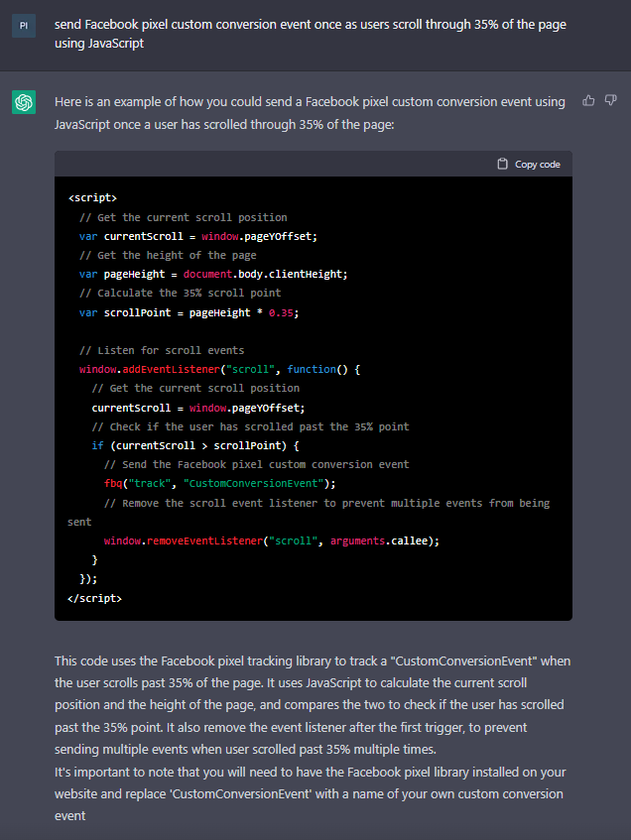Click the ChatGPT logo avatar

click(24, 102)
